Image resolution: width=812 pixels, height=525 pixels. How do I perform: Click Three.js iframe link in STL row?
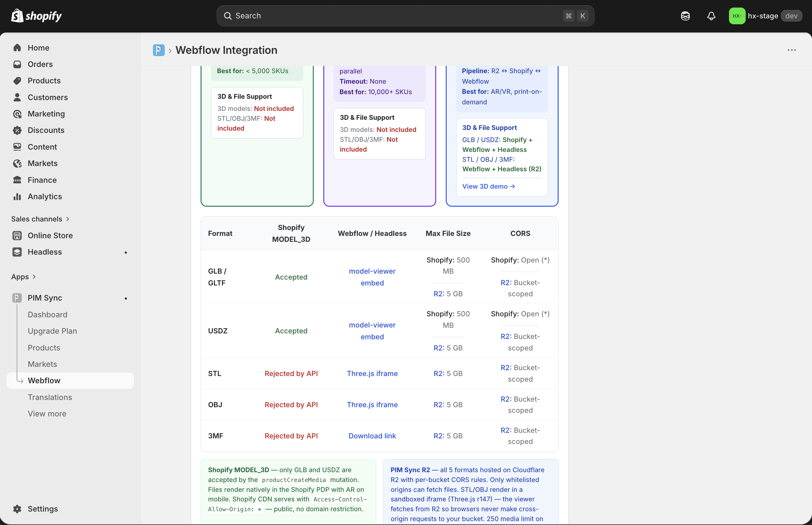coord(372,373)
